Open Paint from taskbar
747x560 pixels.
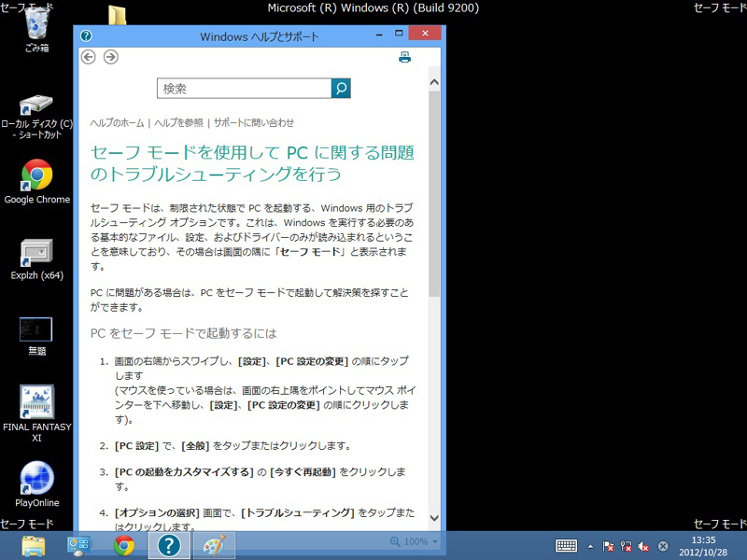click(214, 546)
